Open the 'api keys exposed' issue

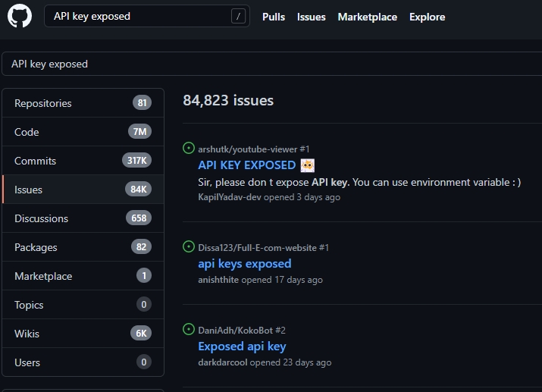pos(244,264)
